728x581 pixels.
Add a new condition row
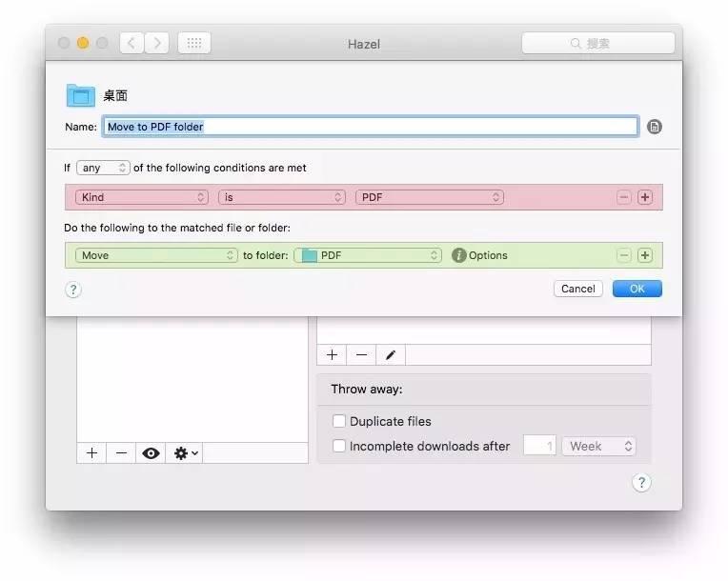(x=644, y=197)
